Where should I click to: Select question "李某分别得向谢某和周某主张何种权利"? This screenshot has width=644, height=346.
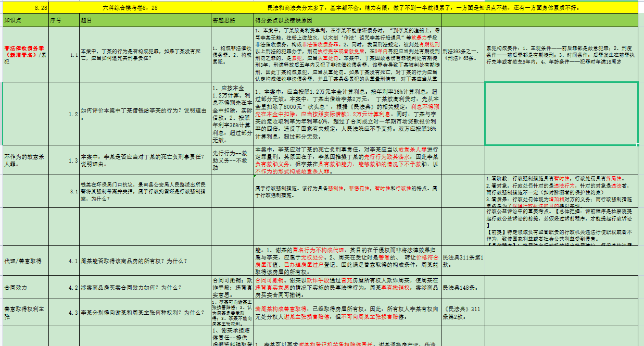click(x=145, y=313)
